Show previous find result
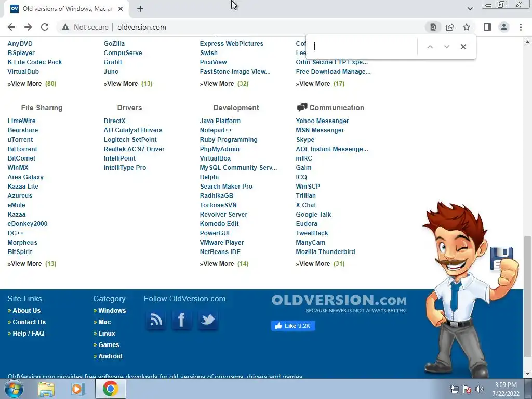 [430, 47]
